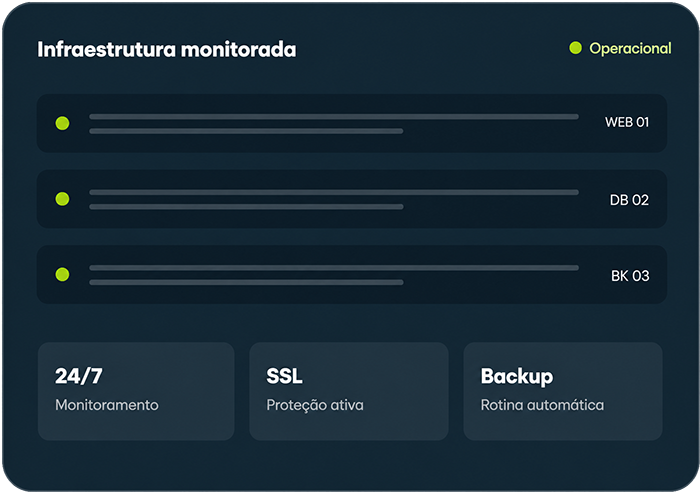The width and height of the screenshot is (700, 492).
Task: Select the WEB 01 server label
Action: coord(627,122)
